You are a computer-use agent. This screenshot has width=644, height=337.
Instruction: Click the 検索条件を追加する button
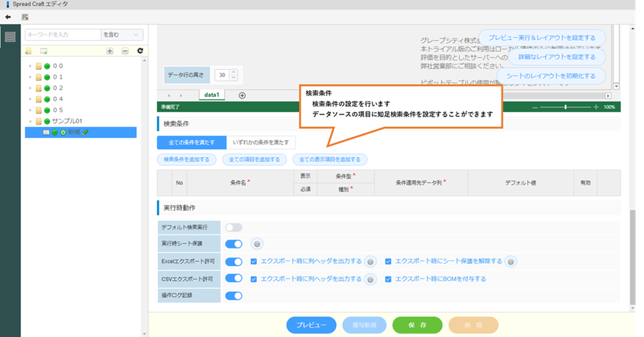(x=186, y=159)
